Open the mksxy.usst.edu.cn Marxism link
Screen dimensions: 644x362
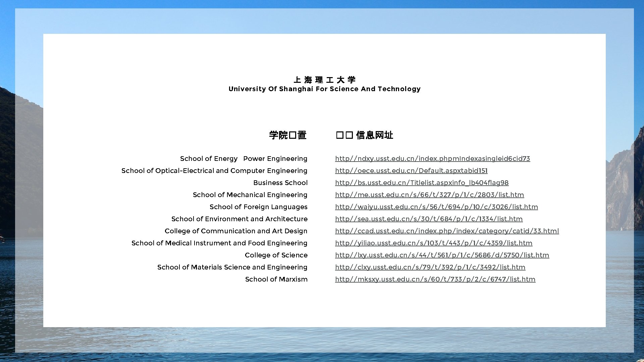[x=435, y=279]
